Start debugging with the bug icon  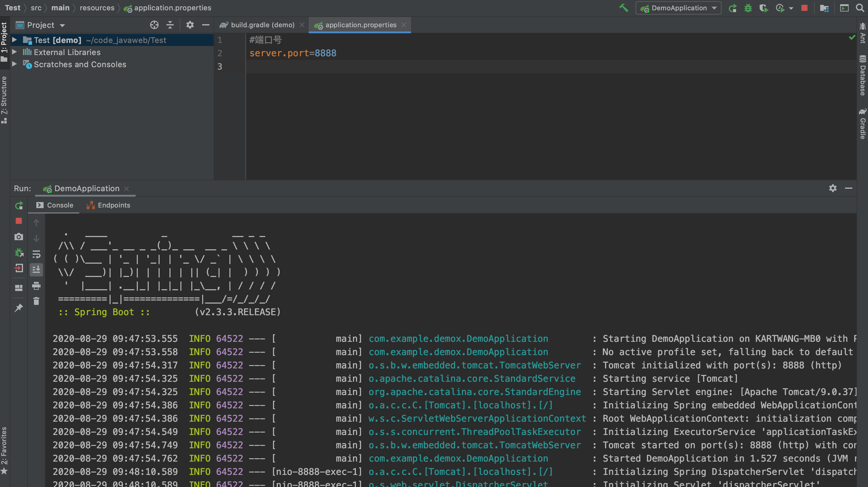[748, 8]
